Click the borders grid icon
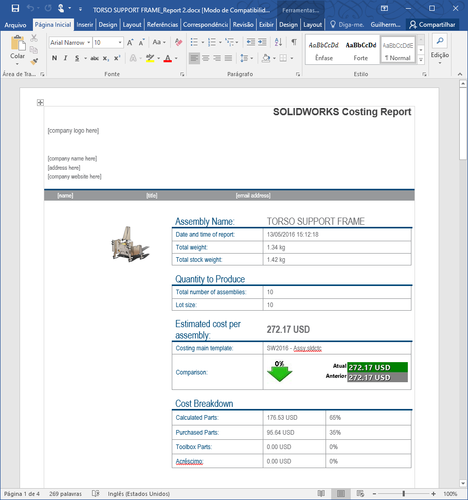Screen dimensions: 468x500 click(x=283, y=58)
